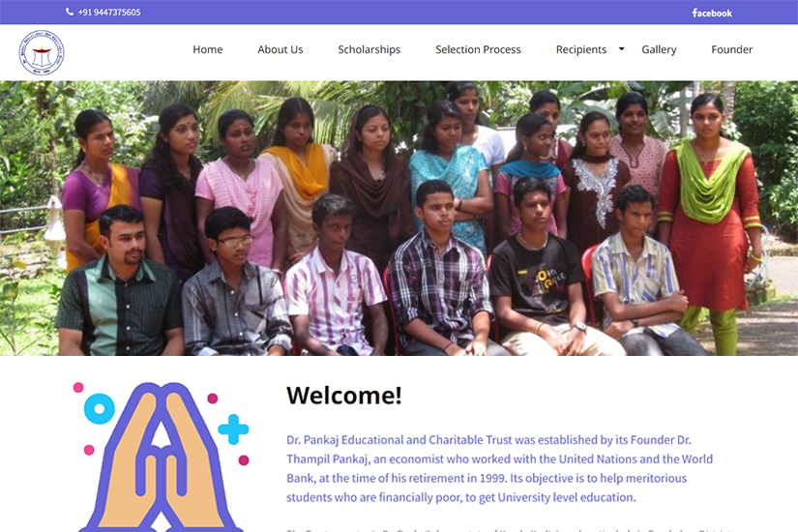This screenshot has width=798, height=532.
Task: Open the Recipients menu
Action: point(581,49)
